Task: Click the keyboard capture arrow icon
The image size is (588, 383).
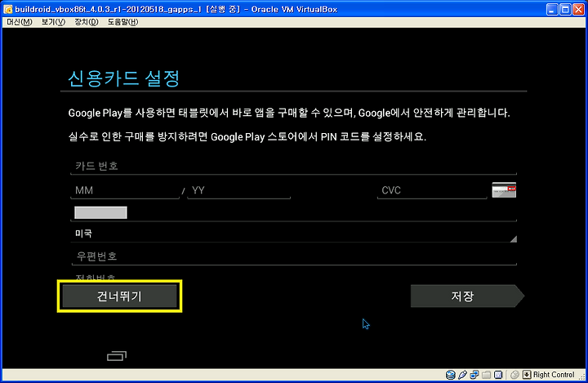Action: (527, 375)
